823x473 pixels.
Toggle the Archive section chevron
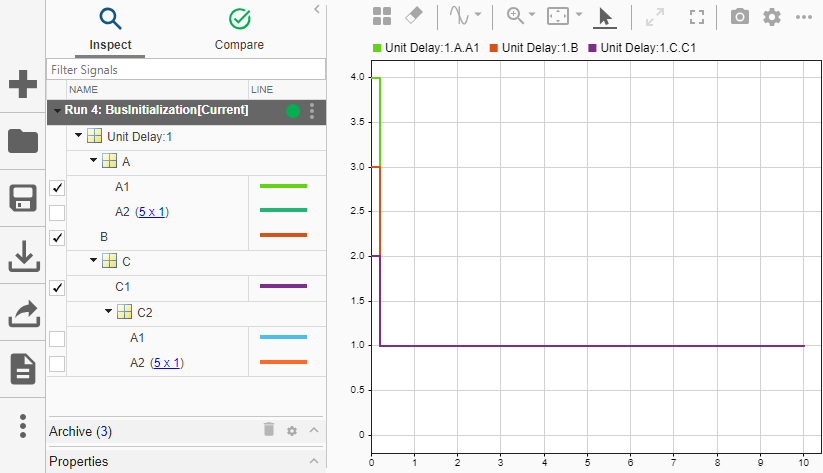tap(314, 430)
